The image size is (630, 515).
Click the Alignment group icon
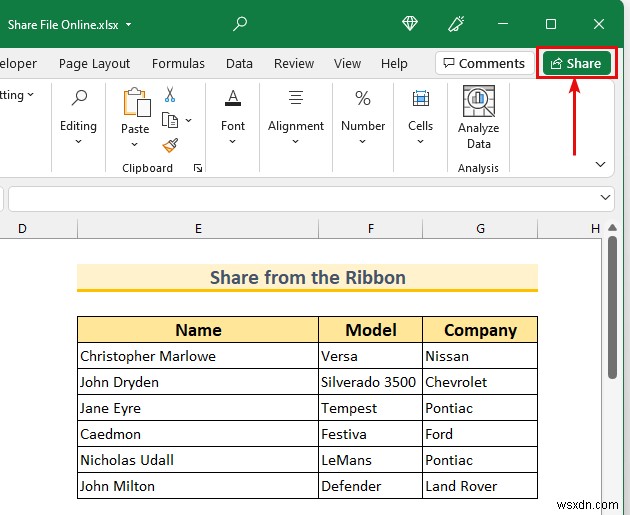tap(296, 98)
